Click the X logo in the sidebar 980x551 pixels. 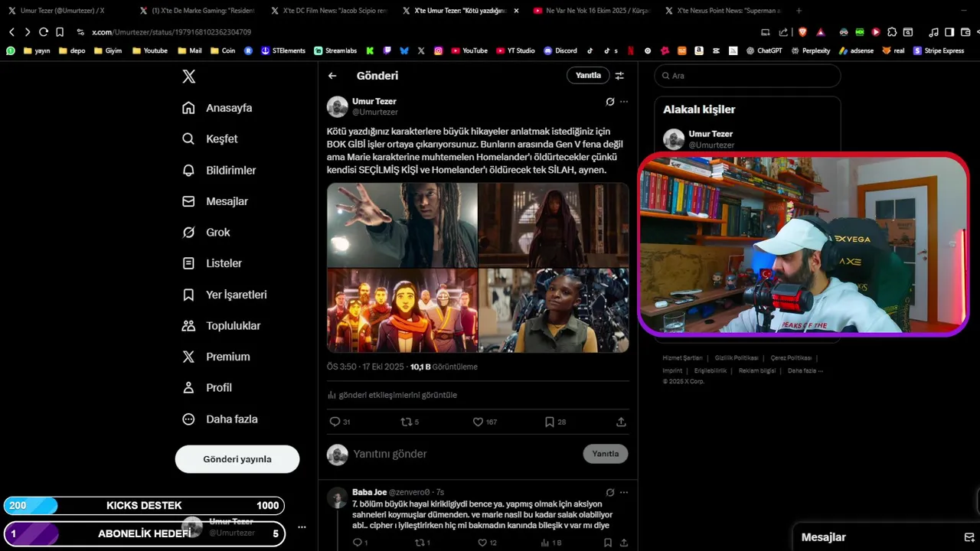188,77
